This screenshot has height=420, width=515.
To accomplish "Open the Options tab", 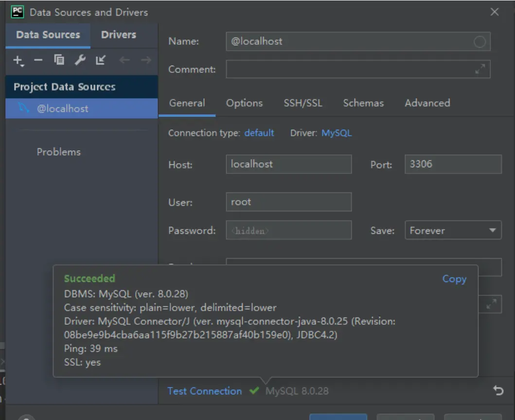I will (244, 103).
